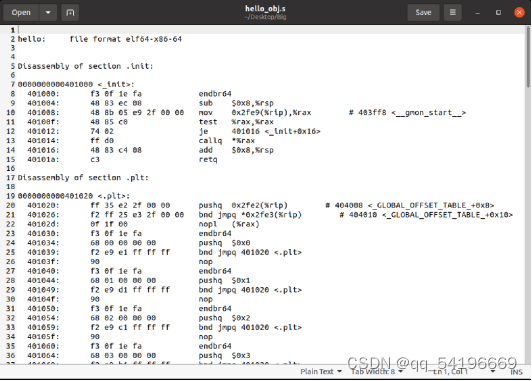
Task: Click 'pushq $0x0' instruction
Action: [224, 243]
